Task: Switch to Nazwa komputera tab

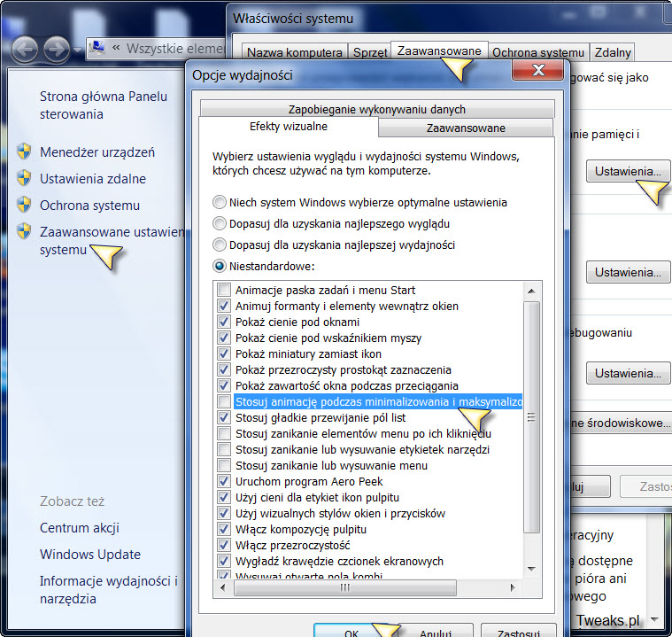Action: [295, 52]
